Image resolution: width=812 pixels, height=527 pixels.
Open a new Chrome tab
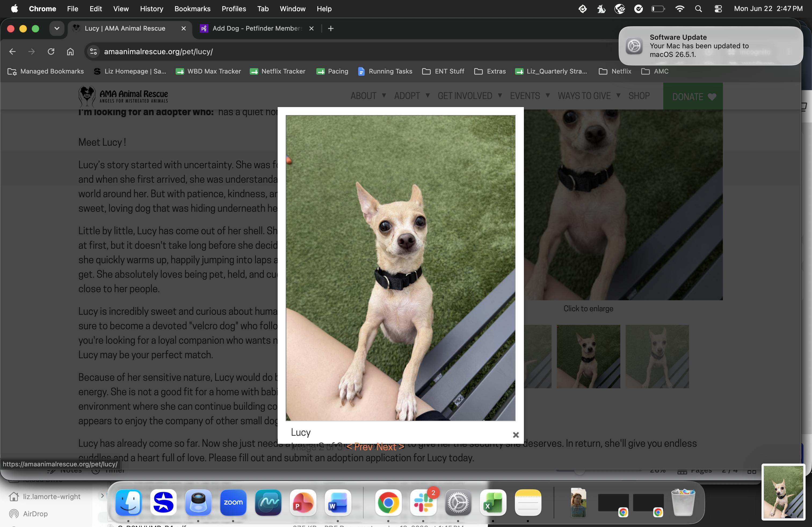[x=331, y=28]
